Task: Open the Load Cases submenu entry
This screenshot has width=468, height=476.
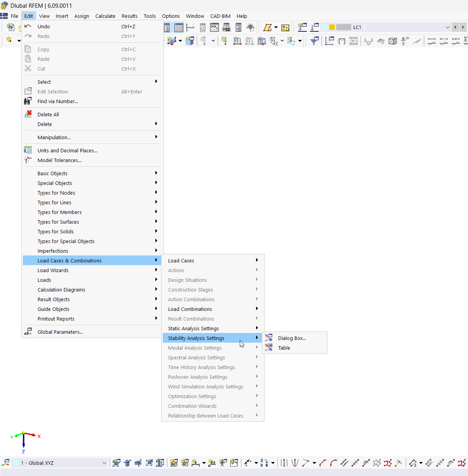Action: click(213, 260)
